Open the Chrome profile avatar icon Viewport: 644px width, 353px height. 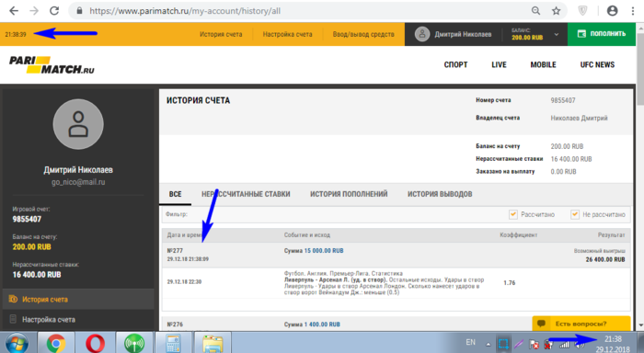(x=612, y=11)
